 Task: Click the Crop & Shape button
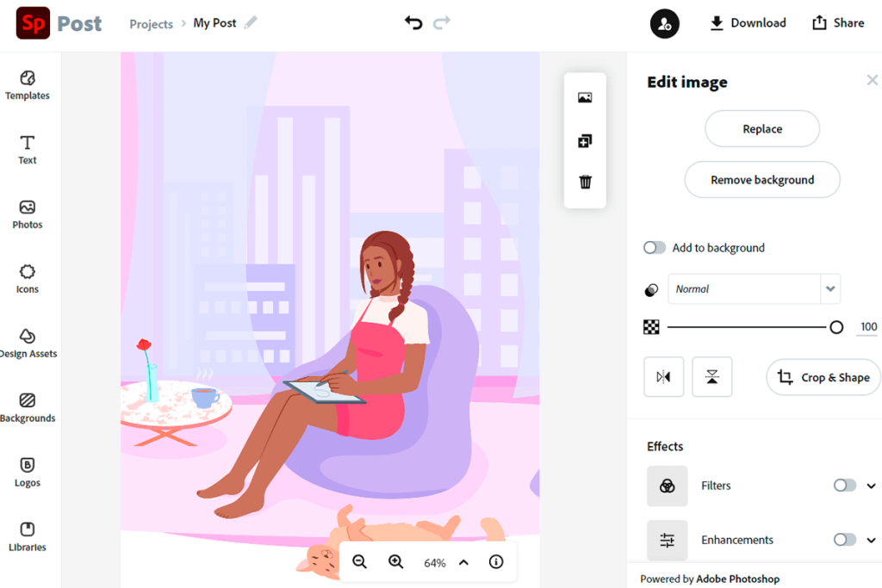[823, 376]
